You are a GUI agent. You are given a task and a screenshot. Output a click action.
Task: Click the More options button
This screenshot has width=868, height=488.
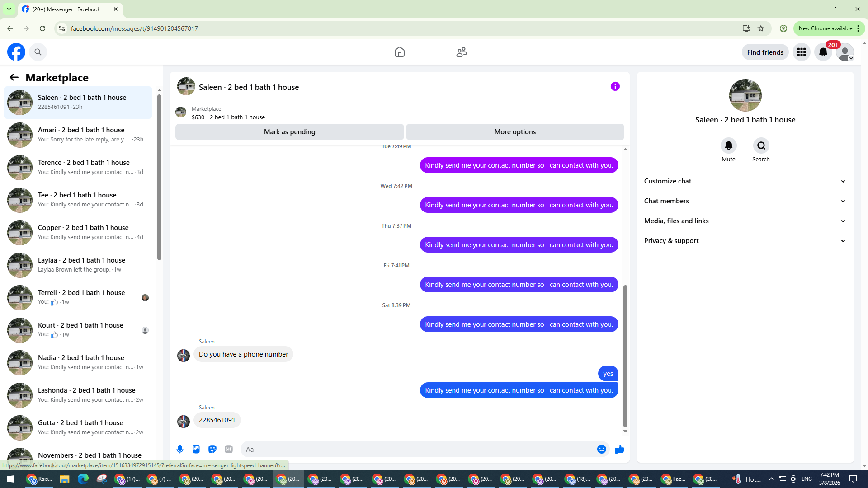point(515,132)
